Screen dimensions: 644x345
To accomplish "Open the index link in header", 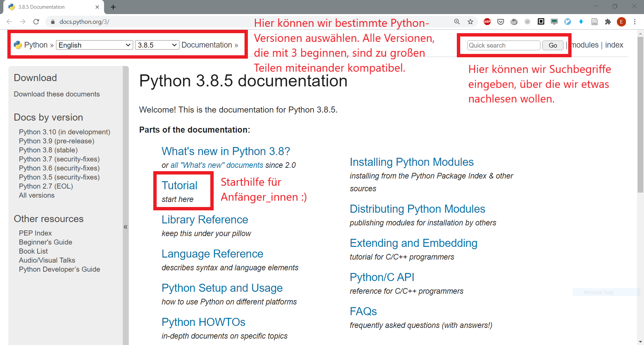I will 614,45.
